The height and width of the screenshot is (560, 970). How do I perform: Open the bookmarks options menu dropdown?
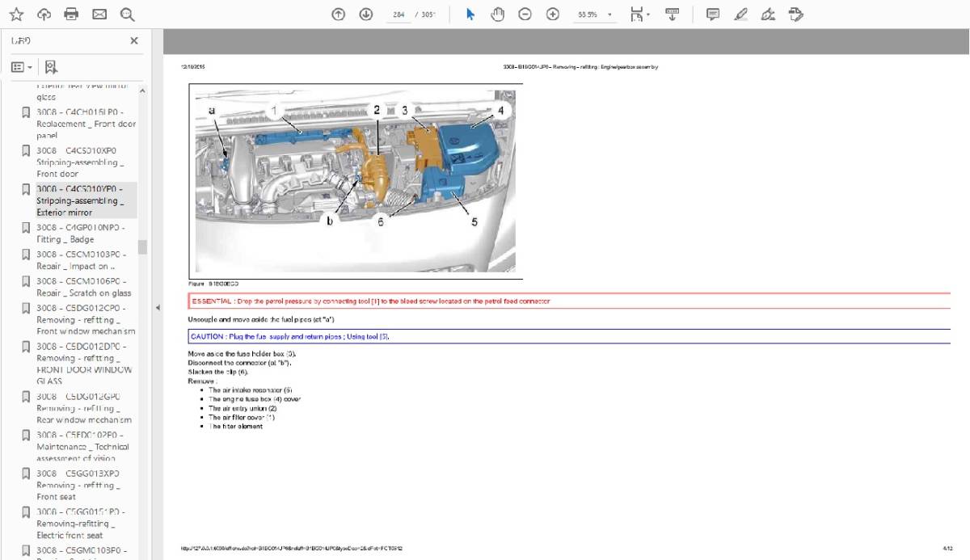pyautogui.click(x=22, y=67)
